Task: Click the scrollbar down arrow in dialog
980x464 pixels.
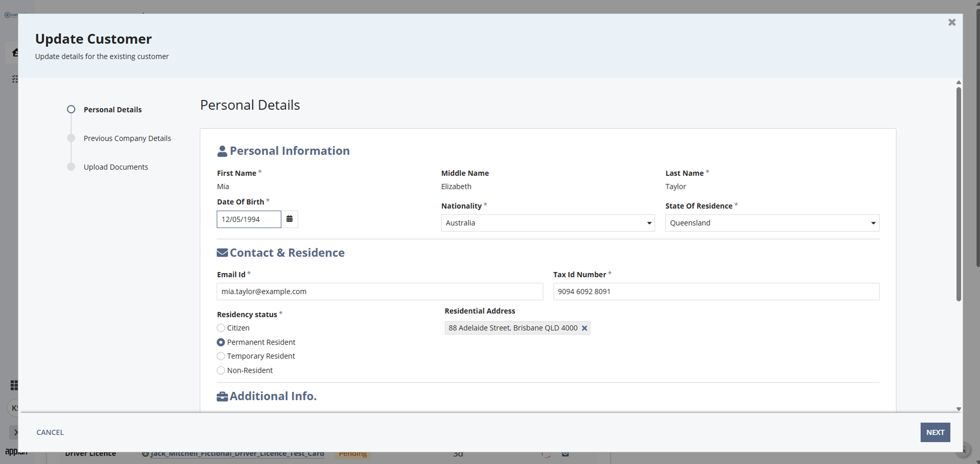Action: click(958, 409)
